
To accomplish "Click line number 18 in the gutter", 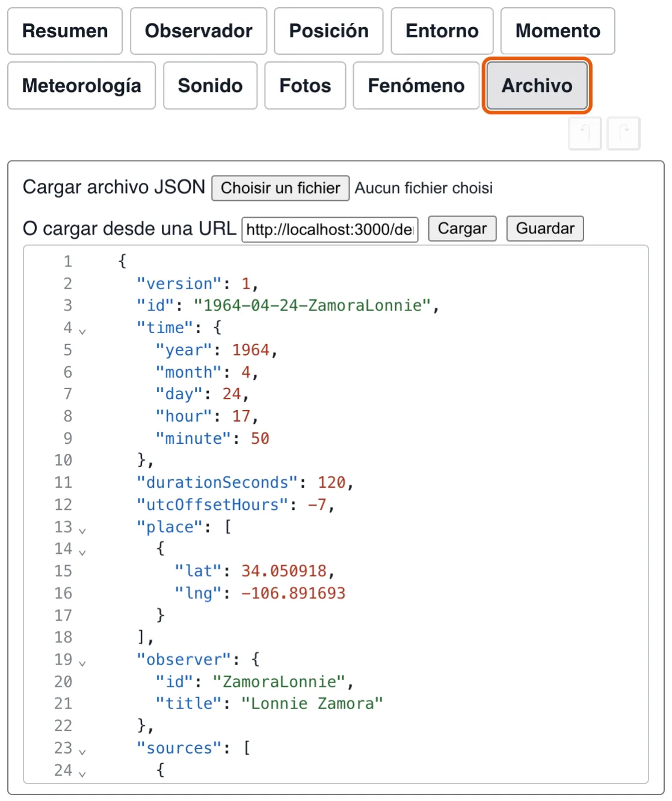I will tap(63, 637).
